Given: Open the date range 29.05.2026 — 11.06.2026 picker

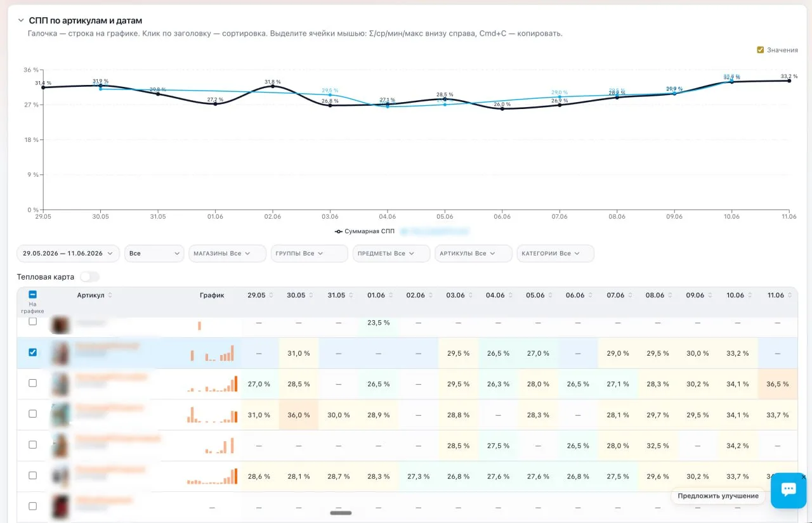Looking at the screenshot, I should pos(68,254).
